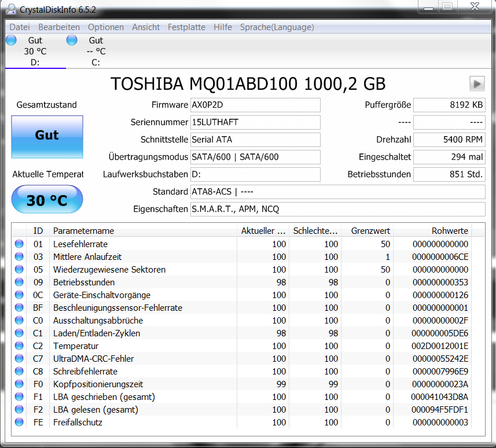Screen dimensions: 496x448
Task: Click the Rohwerte column header
Action: coord(450,230)
